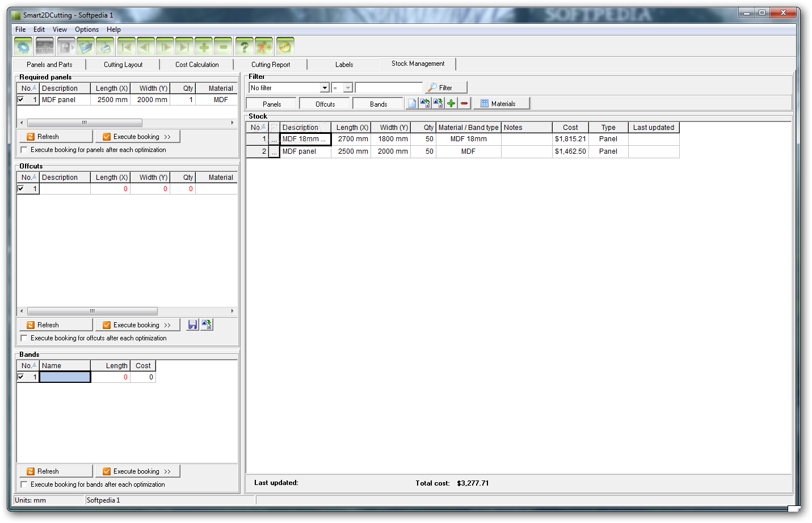812x523 pixels.
Task: Expand the save icon dropdown arrow
Action: click(74, 47)
